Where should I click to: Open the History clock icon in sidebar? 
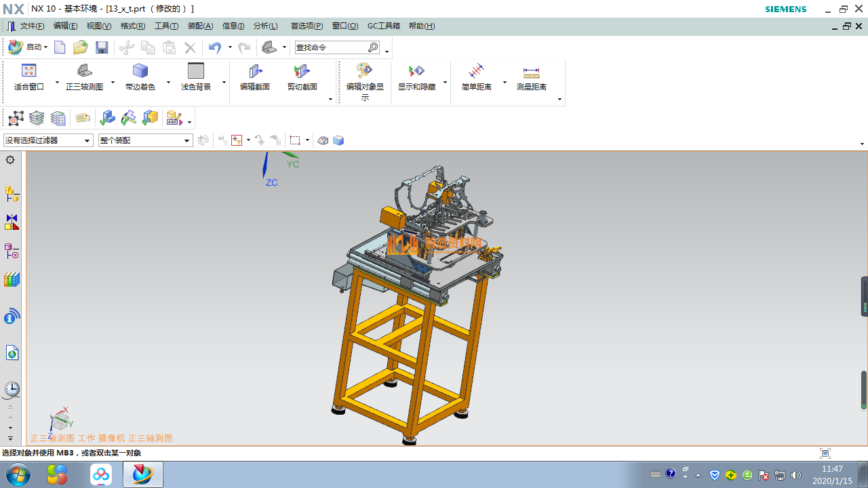point(12,389)
